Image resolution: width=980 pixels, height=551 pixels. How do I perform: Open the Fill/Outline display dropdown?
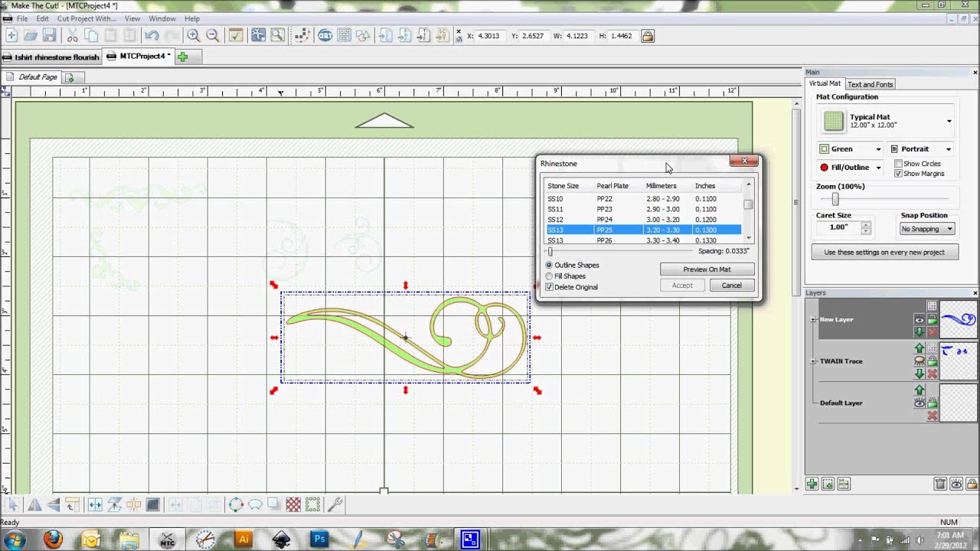(850, 168)
